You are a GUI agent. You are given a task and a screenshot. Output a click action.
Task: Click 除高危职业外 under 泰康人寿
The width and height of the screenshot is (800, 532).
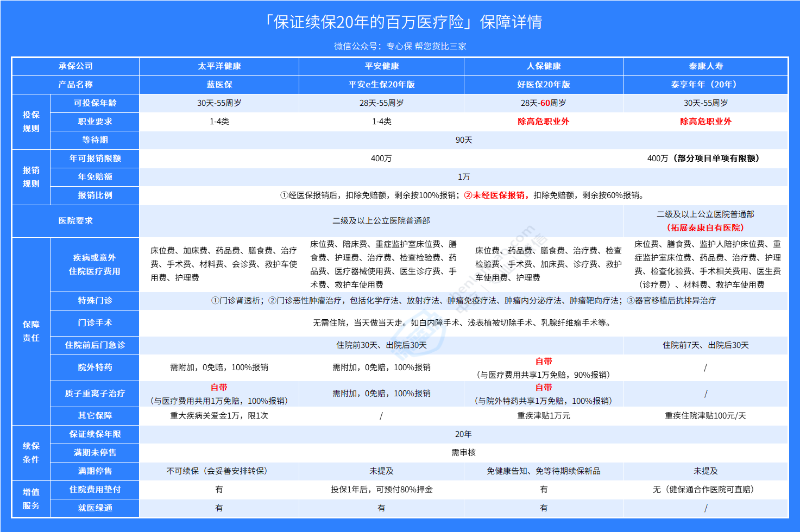tap(706, 122)
